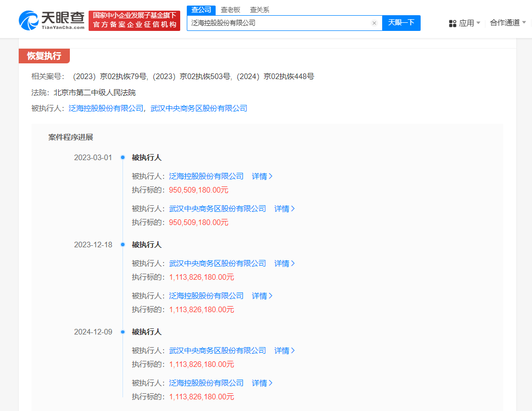Click the 2024-12-09 timeline dot
The height and width of the screenshot is (411, 532).
tap(123, 332)
